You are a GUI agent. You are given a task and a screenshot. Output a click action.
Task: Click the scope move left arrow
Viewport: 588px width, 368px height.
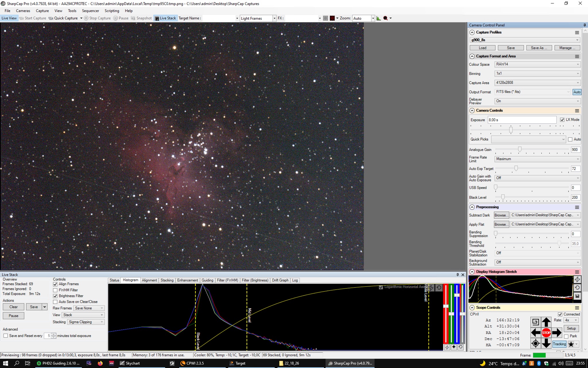pos(535,333)
